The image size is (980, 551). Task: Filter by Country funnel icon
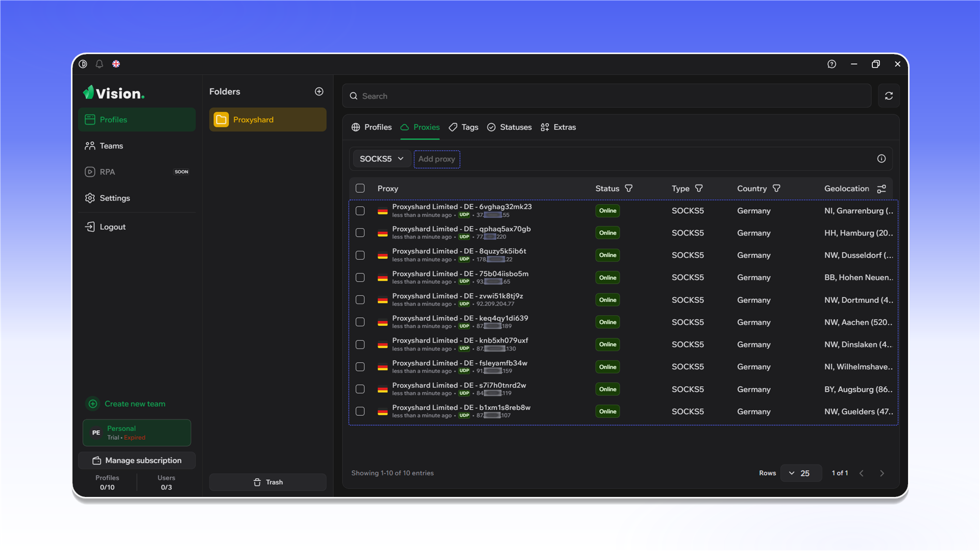point(776,188)
